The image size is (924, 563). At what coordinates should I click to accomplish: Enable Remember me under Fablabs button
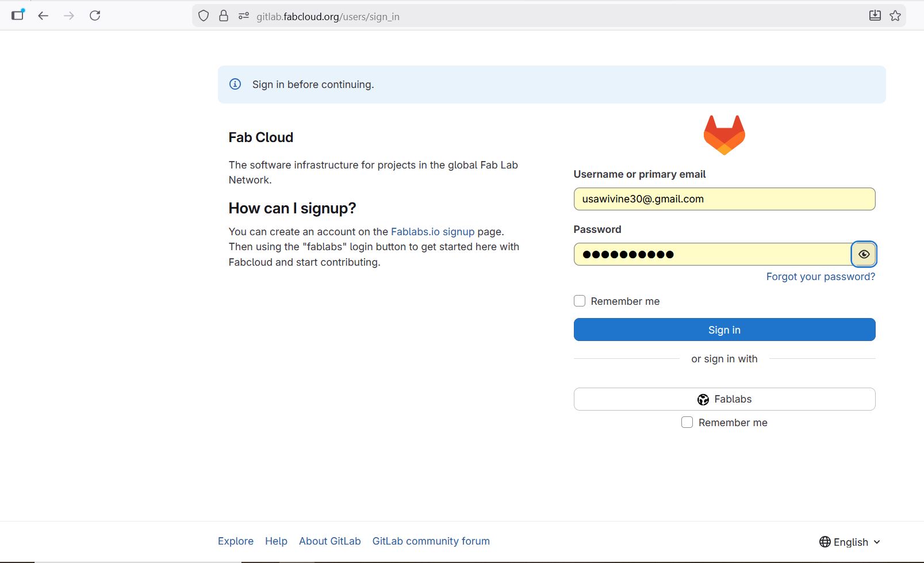(x=687, y=423)
